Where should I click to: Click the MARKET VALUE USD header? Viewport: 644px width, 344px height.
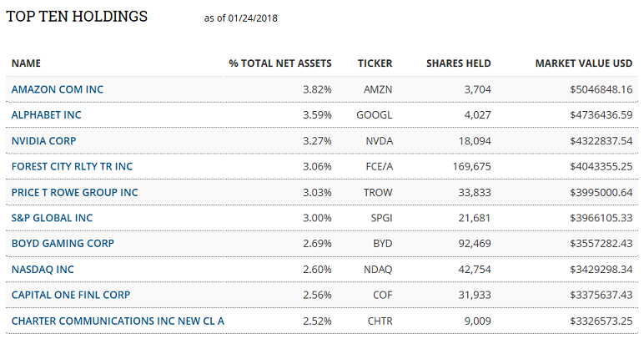coord(584,63)
